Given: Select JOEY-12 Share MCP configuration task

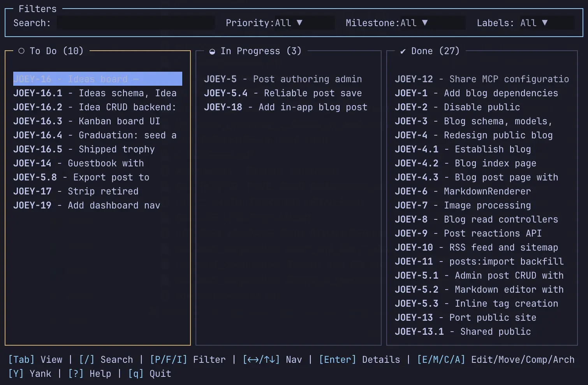Looking at the screenshot, I should 482,79.
